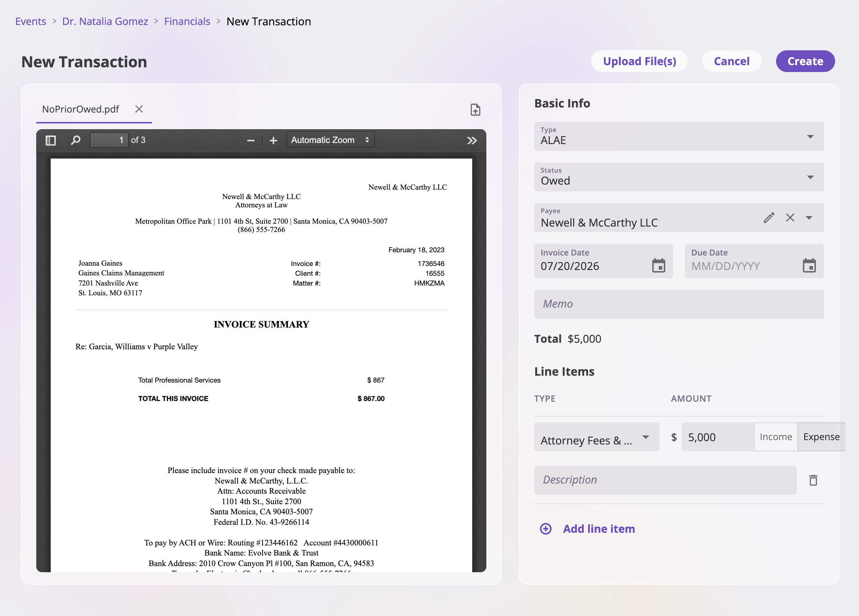Click Federal I.D. No. 43-9266114 text
The height and width of the screenshot is (616, 859).
(x=261, y=522)
